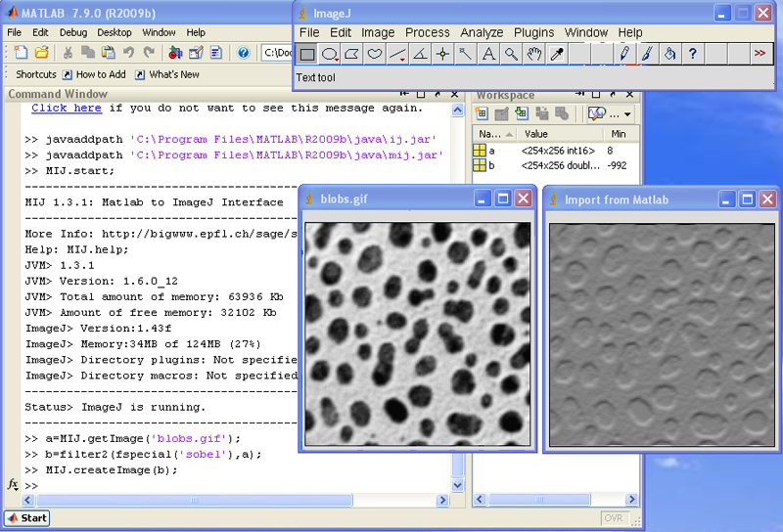
Task: Sort workspace by the Name column header
Action: click(x=491, y=134)
